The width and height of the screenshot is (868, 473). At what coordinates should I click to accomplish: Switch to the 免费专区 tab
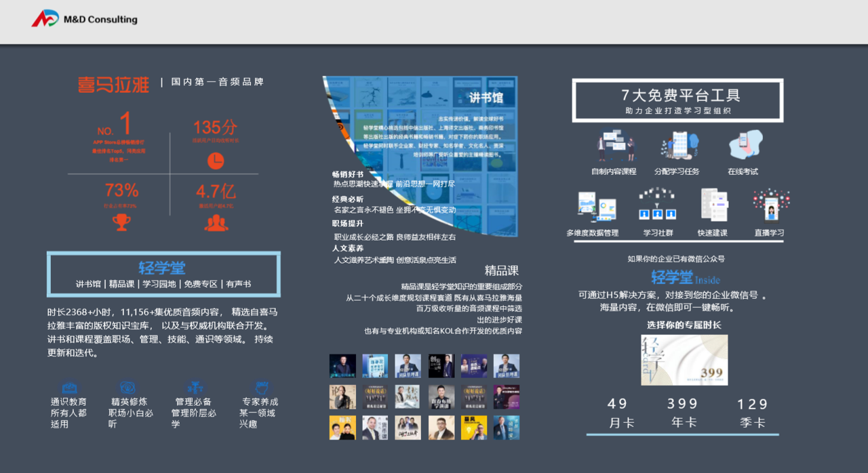201,284
